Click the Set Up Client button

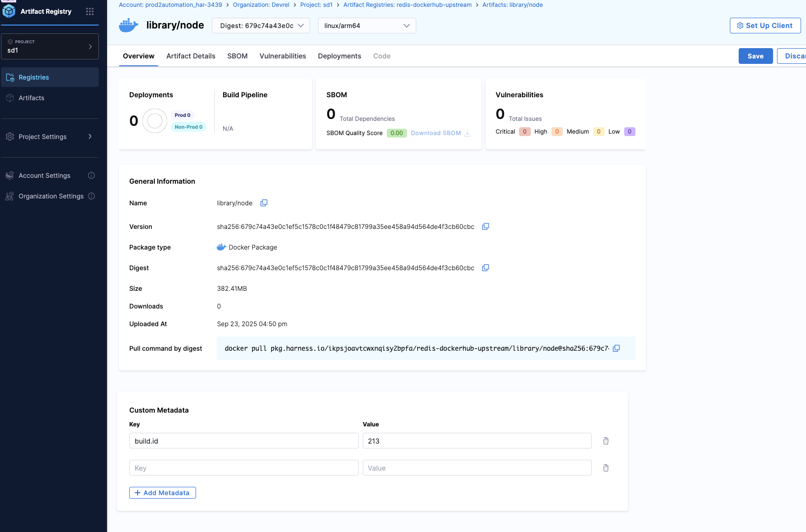765,26
